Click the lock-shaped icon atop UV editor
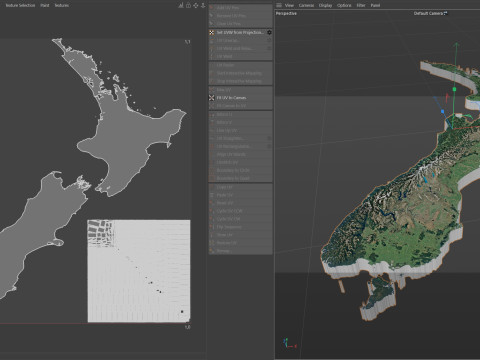480x360 pixels. point(188,5)
